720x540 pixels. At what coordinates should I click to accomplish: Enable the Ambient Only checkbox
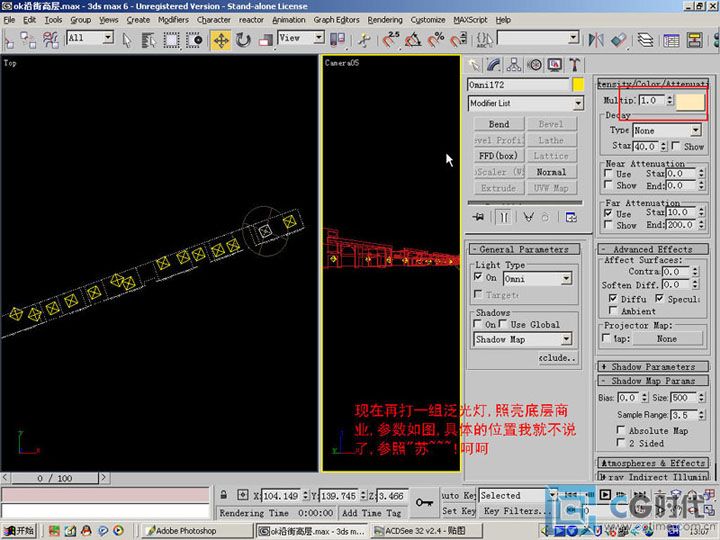coord(613,310)
